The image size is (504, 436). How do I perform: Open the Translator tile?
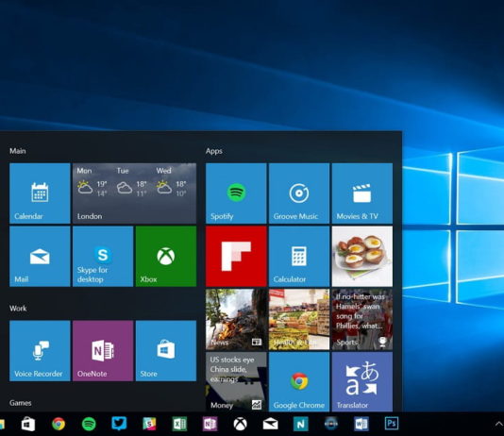[362, 381]
